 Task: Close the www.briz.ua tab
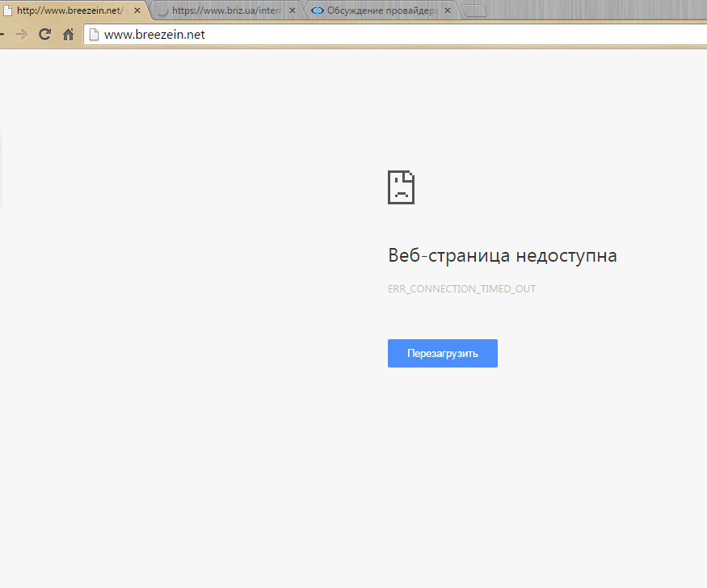292,10
